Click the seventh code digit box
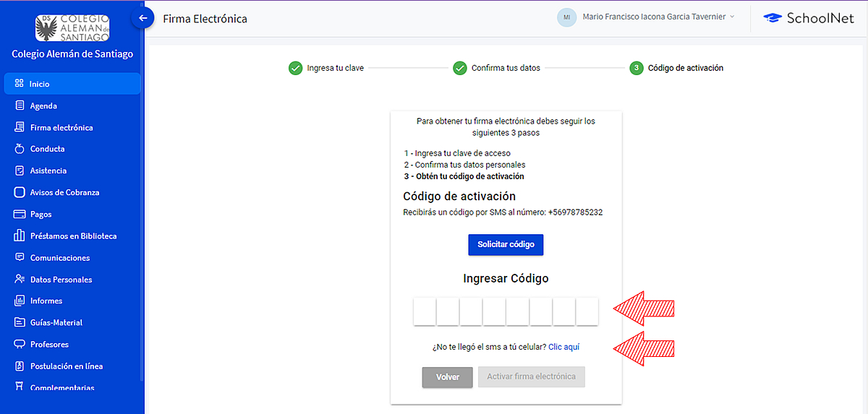This screenshot has height=414, width=868. point(563,311)
